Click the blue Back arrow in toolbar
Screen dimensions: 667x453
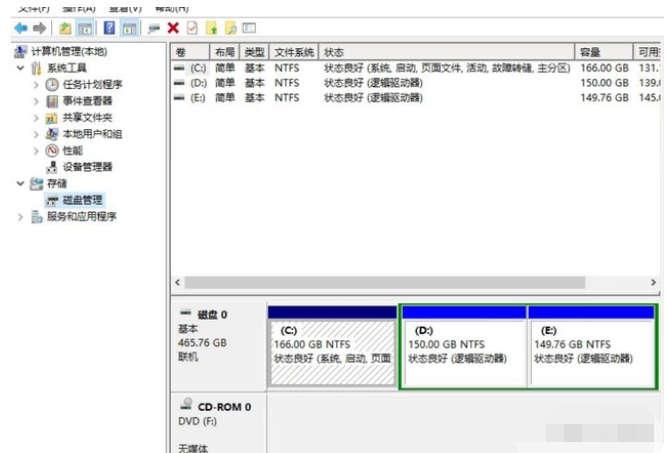20,29
